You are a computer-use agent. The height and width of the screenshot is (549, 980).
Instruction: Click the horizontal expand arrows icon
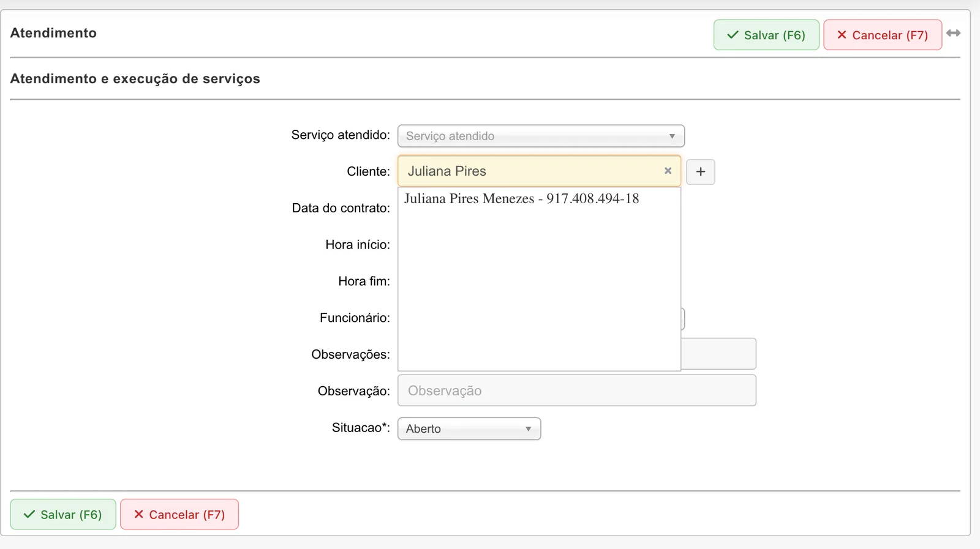pos(953,33)
